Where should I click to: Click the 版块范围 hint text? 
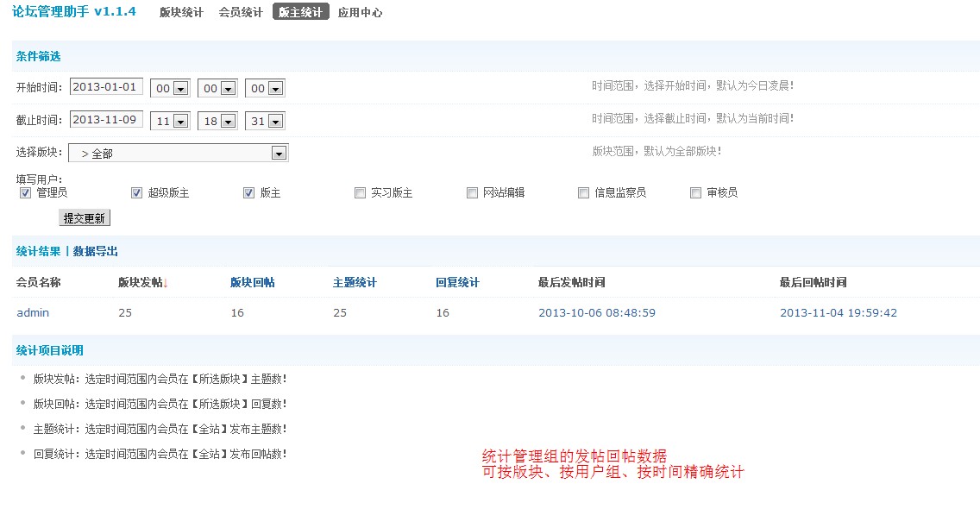click(656, 151)
